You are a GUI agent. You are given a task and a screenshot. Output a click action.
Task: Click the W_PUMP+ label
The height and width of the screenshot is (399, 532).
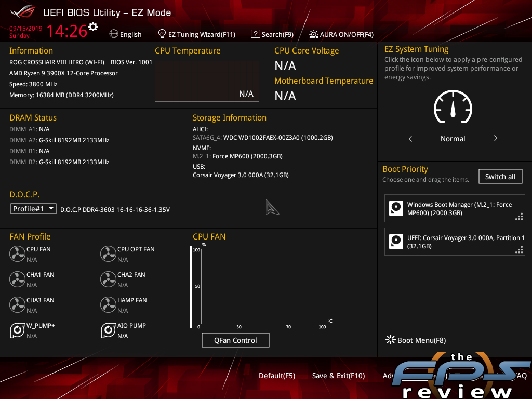[41, 325]
